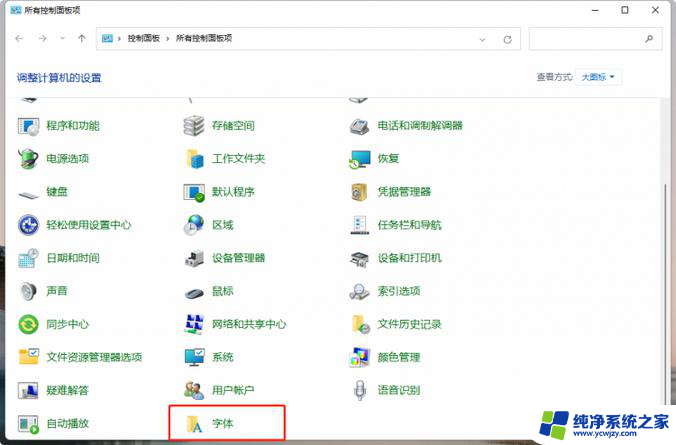Click the 任务栏和导航 text label
This screenshot has height=445, width=676.
[x=409, y=225]
